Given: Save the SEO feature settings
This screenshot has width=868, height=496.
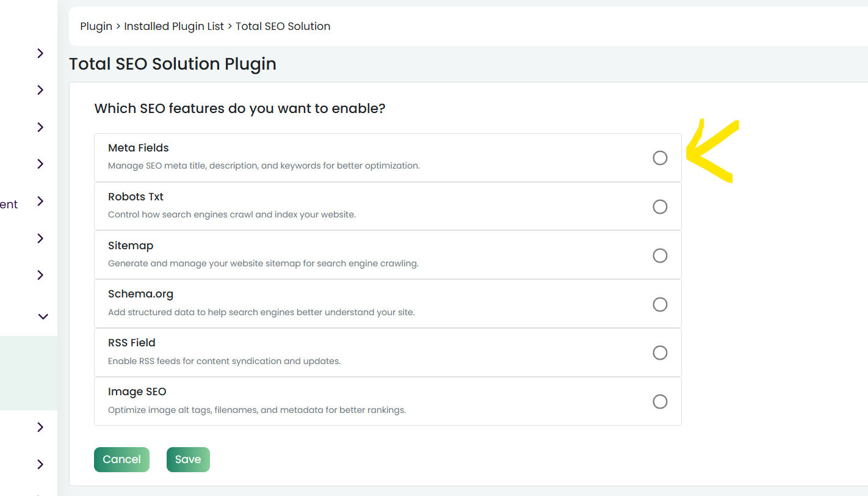Looking at the screenshot, I should [x=188, y=460].
